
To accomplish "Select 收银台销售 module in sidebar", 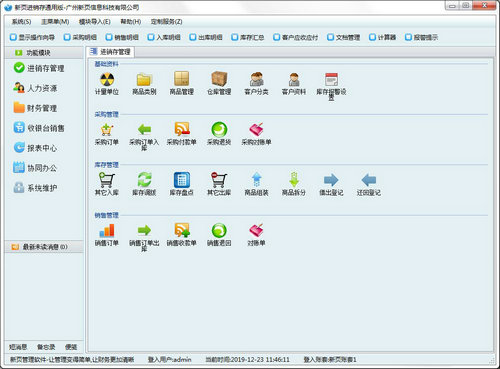I will (39, 128).
